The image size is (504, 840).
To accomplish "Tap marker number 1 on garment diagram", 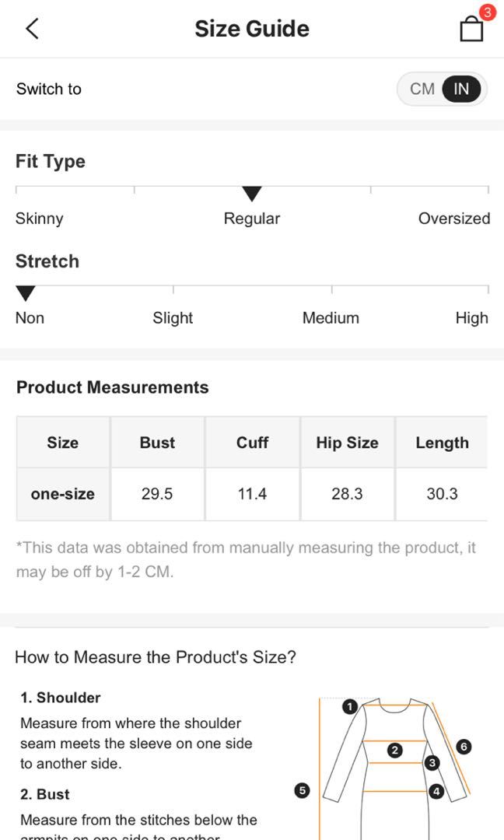I will coord(349,706).
